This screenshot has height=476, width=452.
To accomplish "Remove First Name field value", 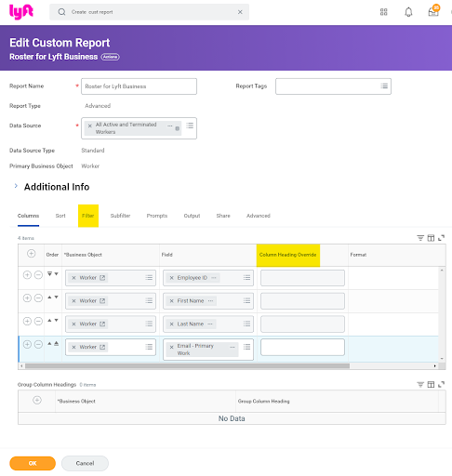I will tap(171, 301).
